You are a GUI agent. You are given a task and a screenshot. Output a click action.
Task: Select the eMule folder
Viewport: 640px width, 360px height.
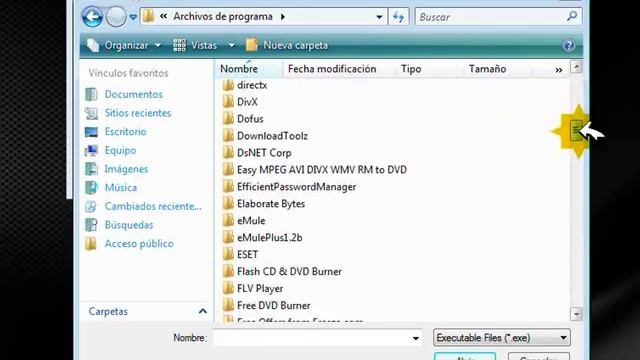(x=251, y=221)
